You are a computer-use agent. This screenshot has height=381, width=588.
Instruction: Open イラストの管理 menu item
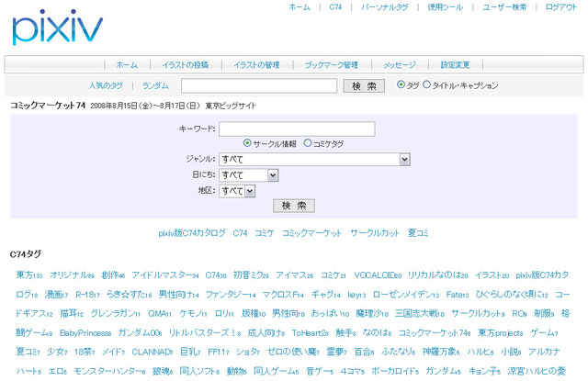256,65
